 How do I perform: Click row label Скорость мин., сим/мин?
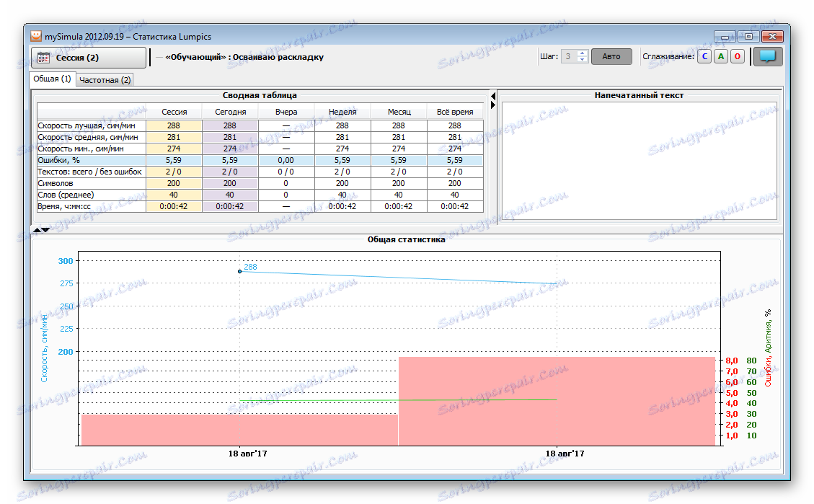click(x=92, y=149)
